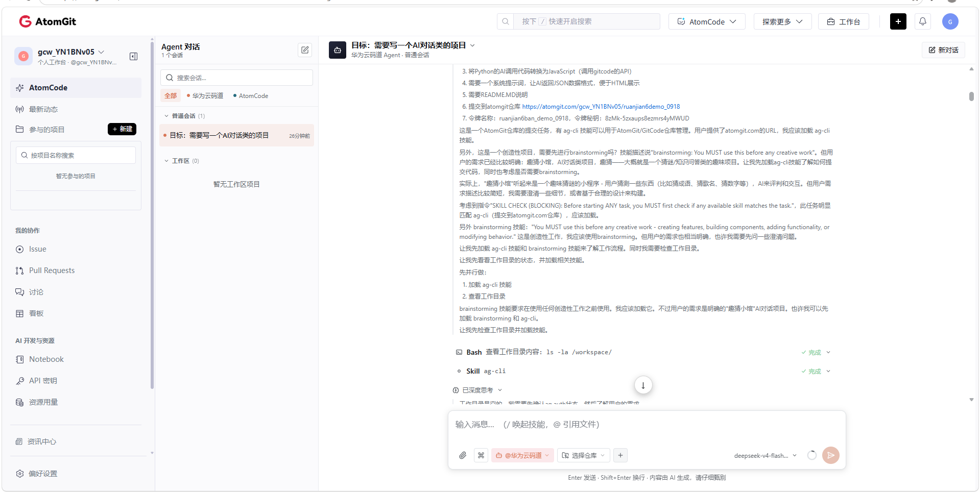The width and height of the screenshot is (980, 492).
Task: Collapse the 已深度思考 section
Action: pyautogui.click(x=500, y=390)
